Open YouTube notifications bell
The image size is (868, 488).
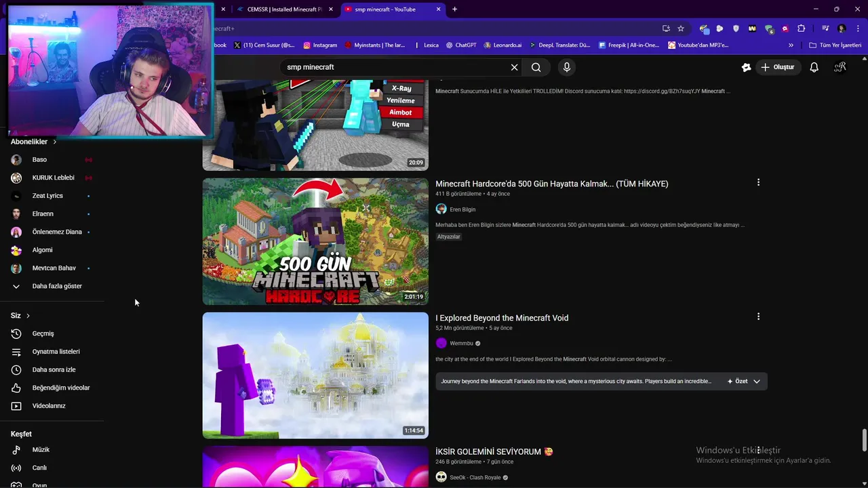coord(814,67)
